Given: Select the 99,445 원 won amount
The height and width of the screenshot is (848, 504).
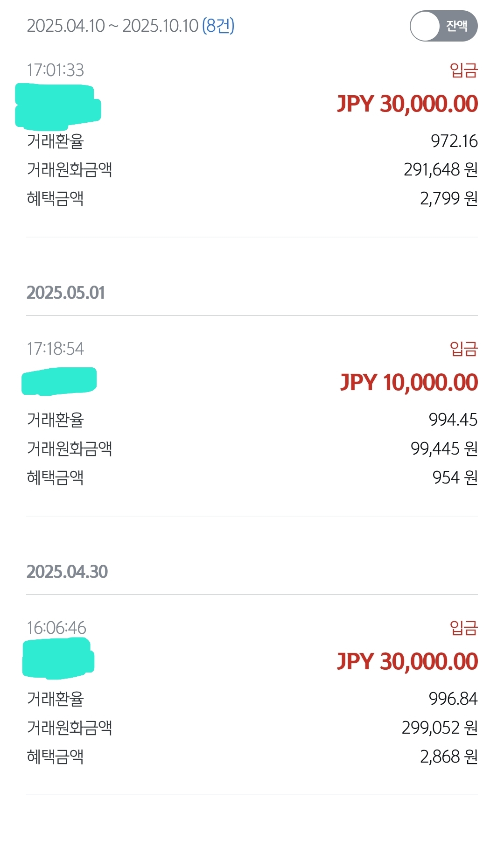Looking at the screenshot, I should click(444, 449).
